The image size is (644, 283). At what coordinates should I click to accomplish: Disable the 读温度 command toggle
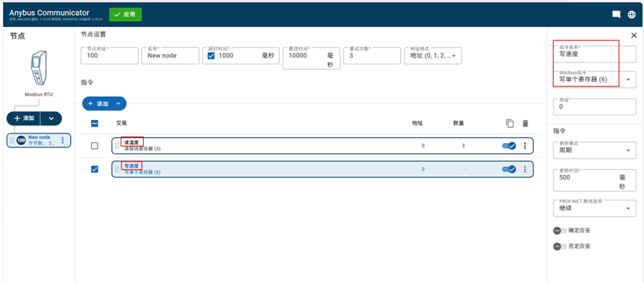(x=509, y=146)
